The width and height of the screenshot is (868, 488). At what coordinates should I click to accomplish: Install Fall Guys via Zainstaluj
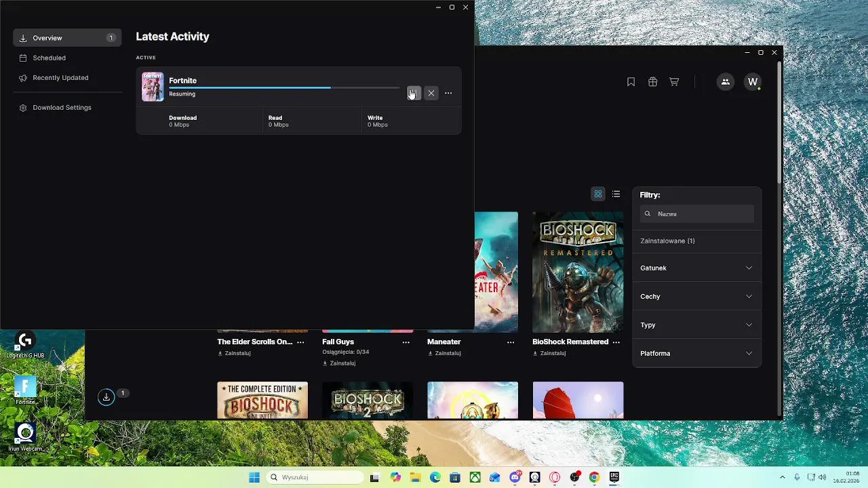click(339, 363)
